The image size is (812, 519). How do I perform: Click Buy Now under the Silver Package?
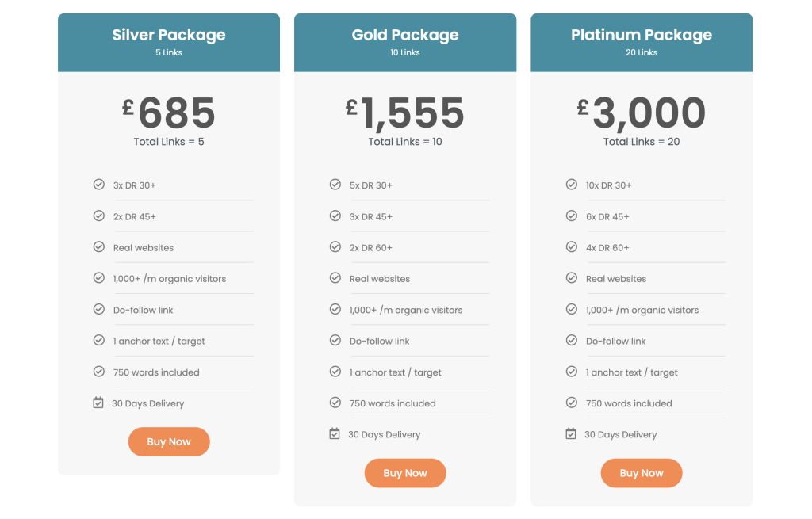(169, 441)
